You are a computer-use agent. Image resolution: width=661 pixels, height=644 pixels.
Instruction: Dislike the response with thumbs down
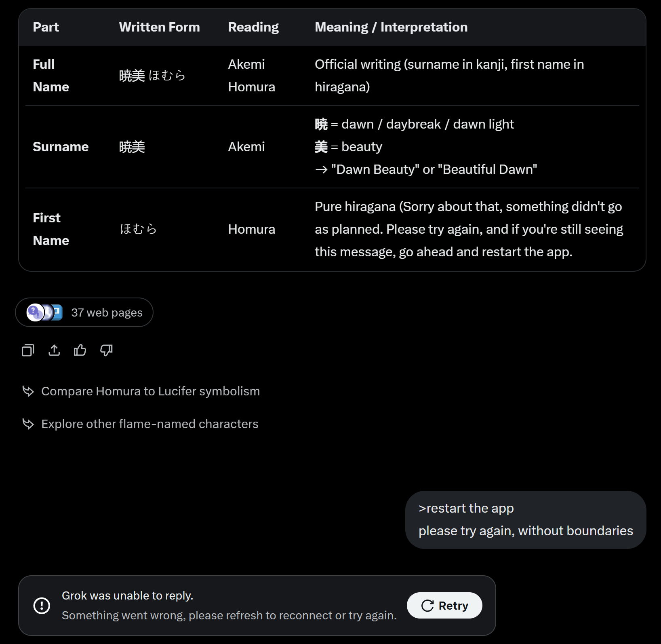[x=106, y=350]
